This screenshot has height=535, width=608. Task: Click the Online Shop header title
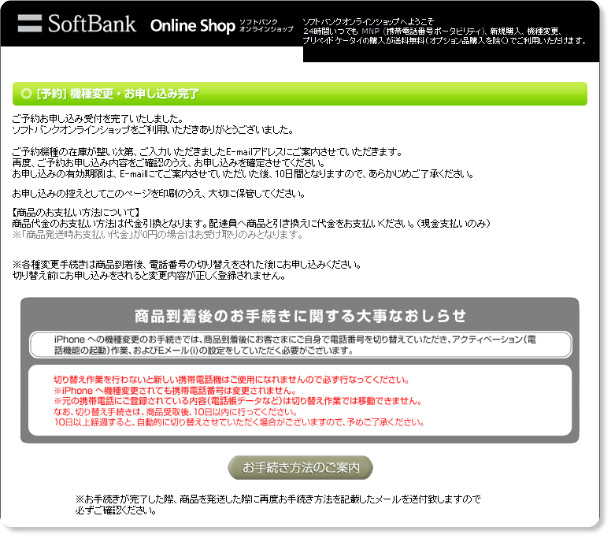pos(192,26)
